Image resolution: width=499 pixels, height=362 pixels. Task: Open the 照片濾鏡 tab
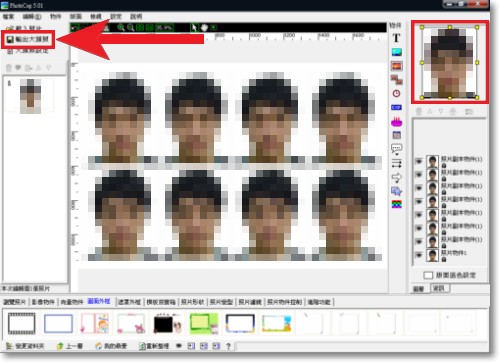(250, 302)
